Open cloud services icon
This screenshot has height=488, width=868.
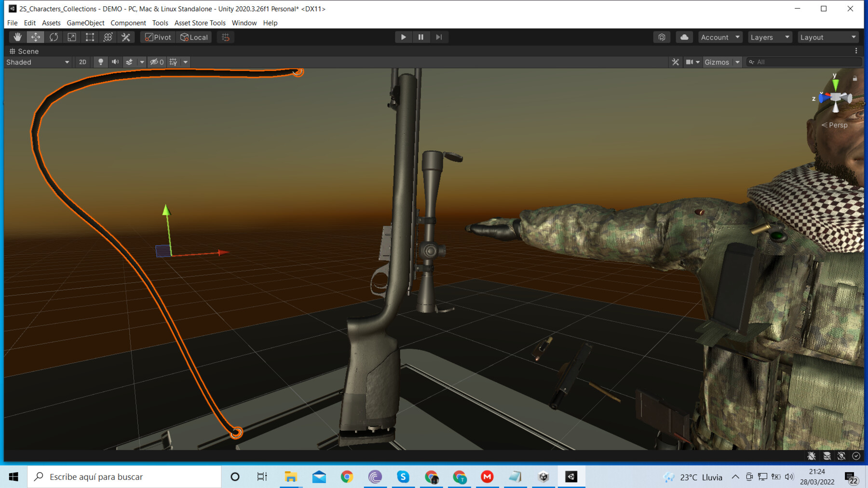(x=684, y=37)
